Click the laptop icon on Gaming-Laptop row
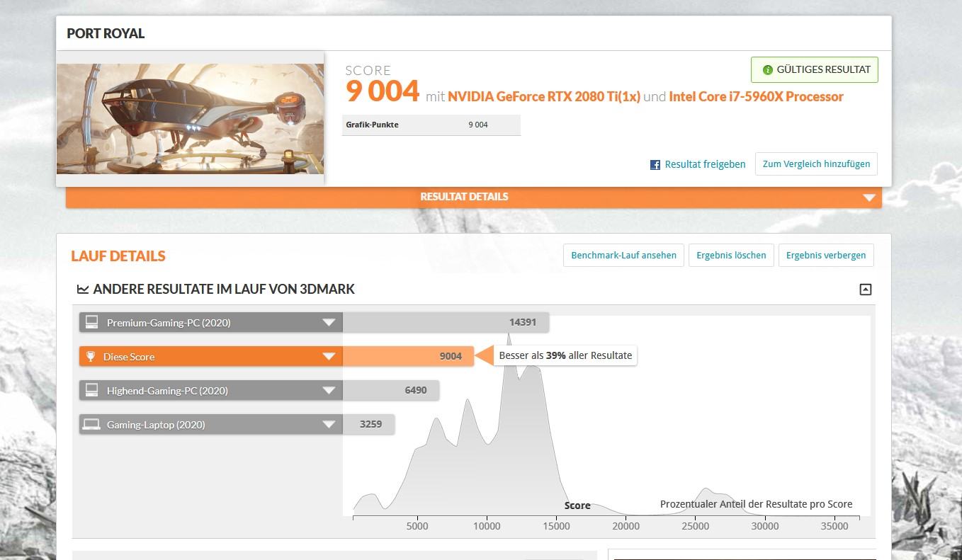 point(91,424)
